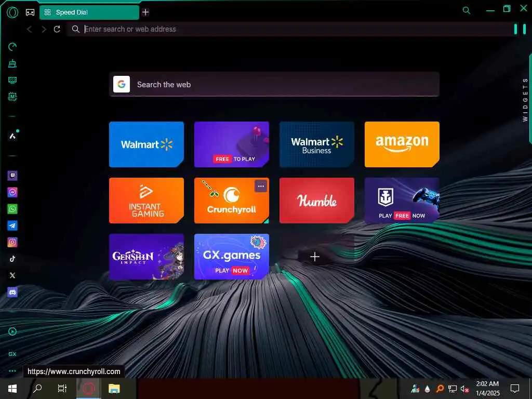
Task: Open the Free To Play tile
Action: click(232, 144)
